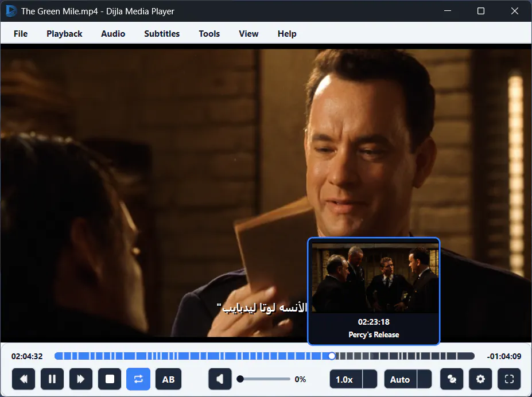Open the Help menu
The image size is (532, 397).
(x=287, y=34)
